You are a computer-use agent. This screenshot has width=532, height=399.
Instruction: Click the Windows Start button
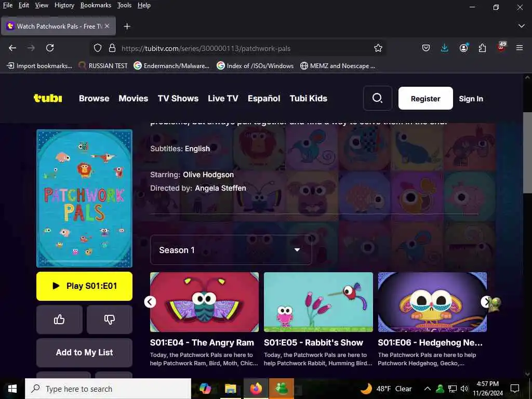point(12,389)
